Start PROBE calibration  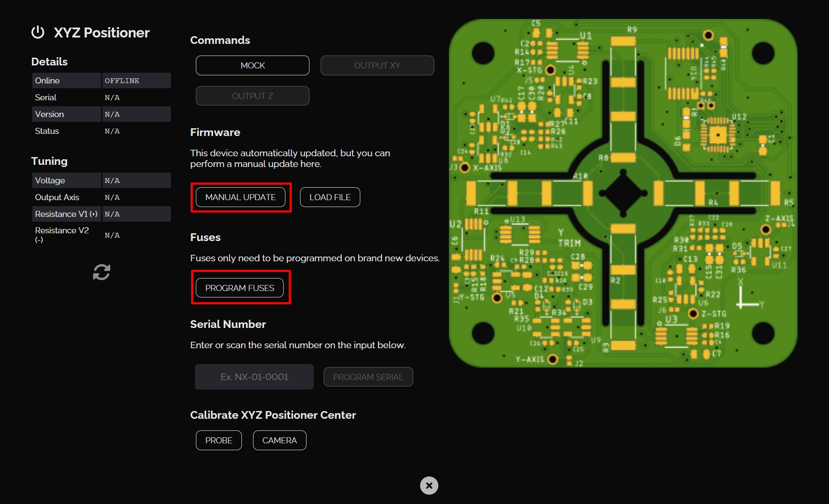click(219, 440)
